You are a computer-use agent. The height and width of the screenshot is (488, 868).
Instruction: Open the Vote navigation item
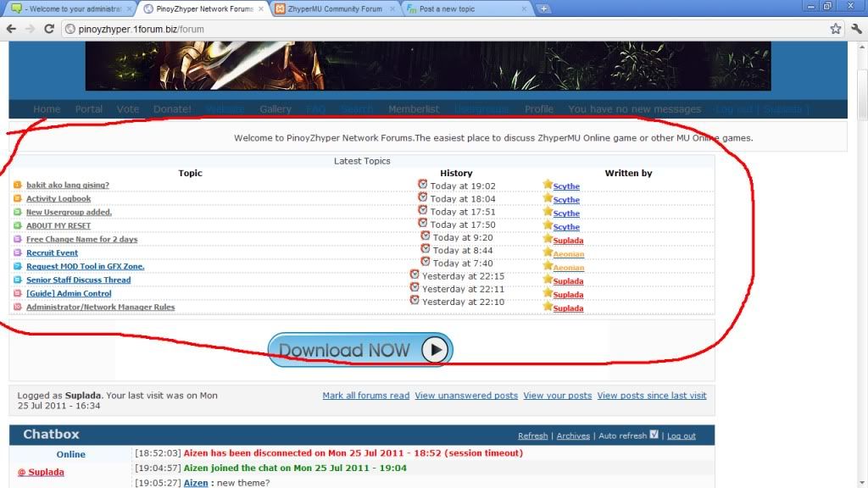(128, 109)
